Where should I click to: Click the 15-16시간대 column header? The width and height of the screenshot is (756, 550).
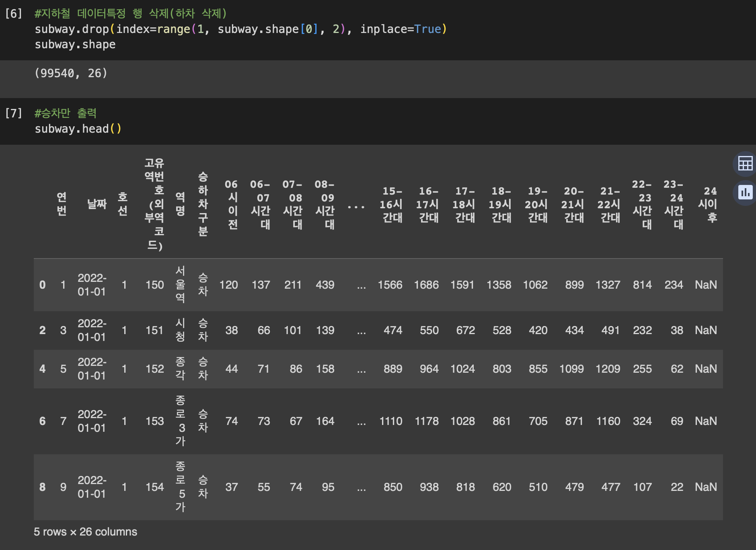point(391,204)
